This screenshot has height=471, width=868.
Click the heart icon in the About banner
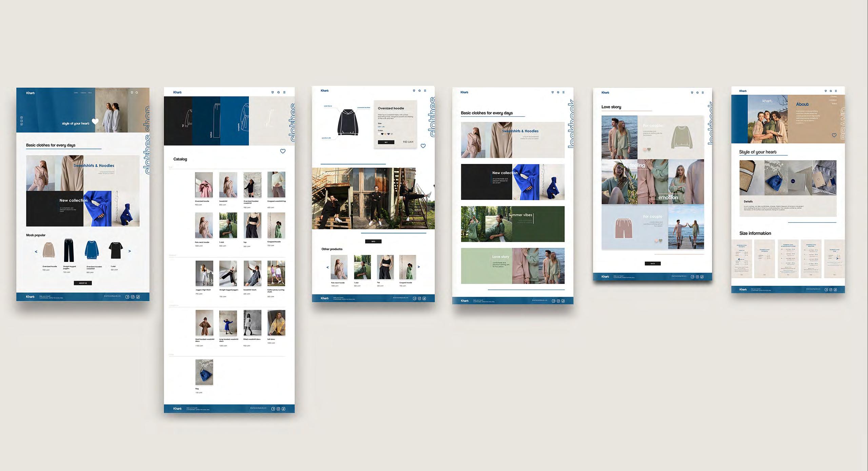834,135
